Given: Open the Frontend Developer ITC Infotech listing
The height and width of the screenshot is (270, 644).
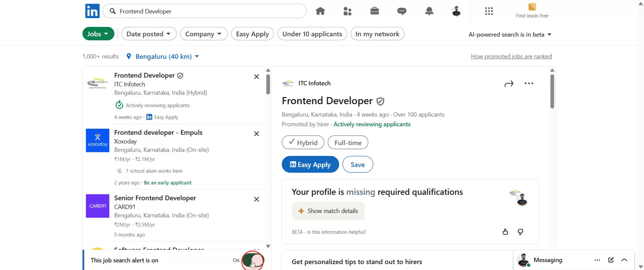Looking at the screenshot, I should pos(144,75).
